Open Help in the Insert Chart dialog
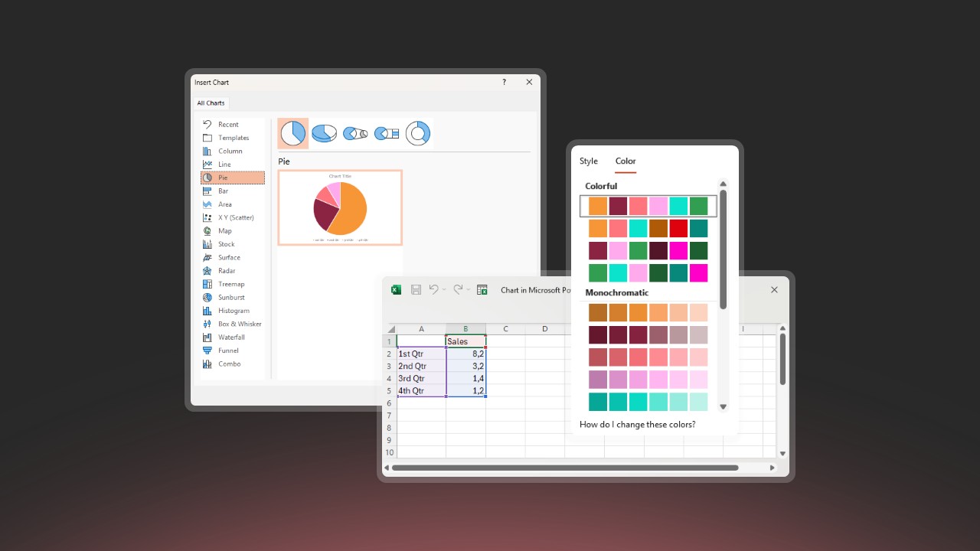This screenshot has width=980, height=551. [x=504, y=82]
